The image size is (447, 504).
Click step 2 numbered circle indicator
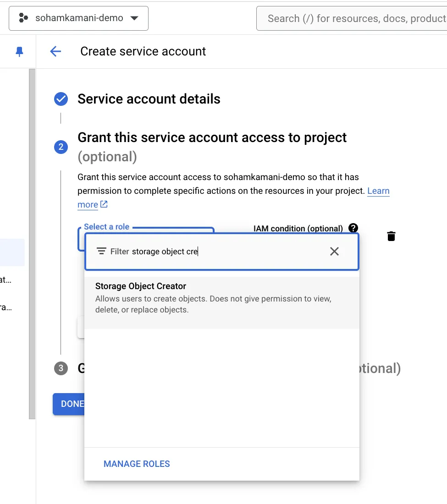tap(61, 147)
